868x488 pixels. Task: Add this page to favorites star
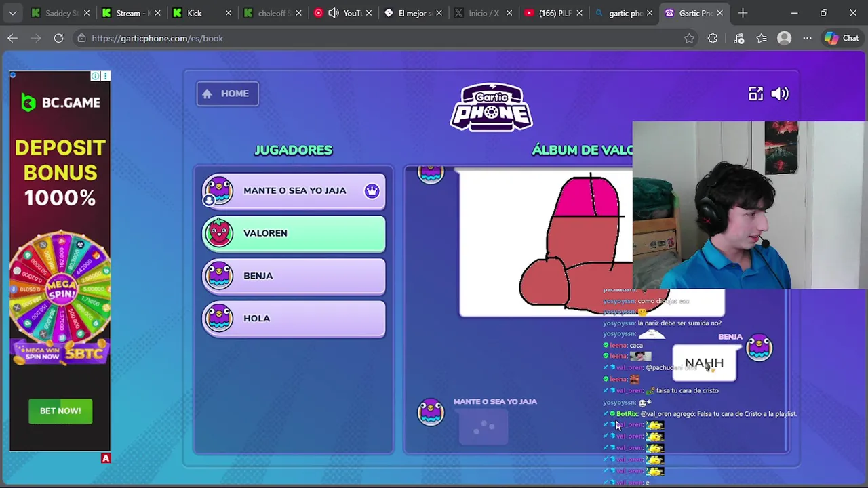point(689,39)
